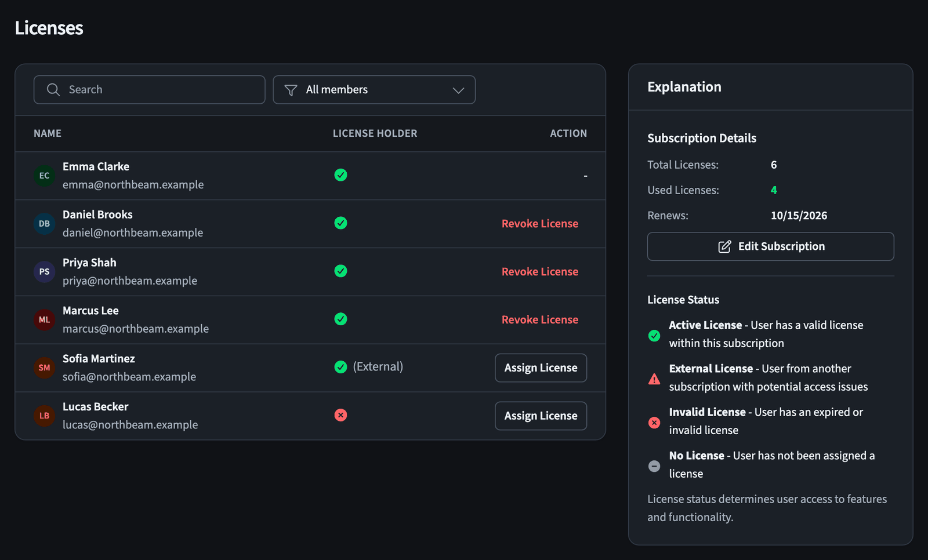Select the name Sofia Martinez
The width and height of the screenshot is (928, 560).
point(99,359)
